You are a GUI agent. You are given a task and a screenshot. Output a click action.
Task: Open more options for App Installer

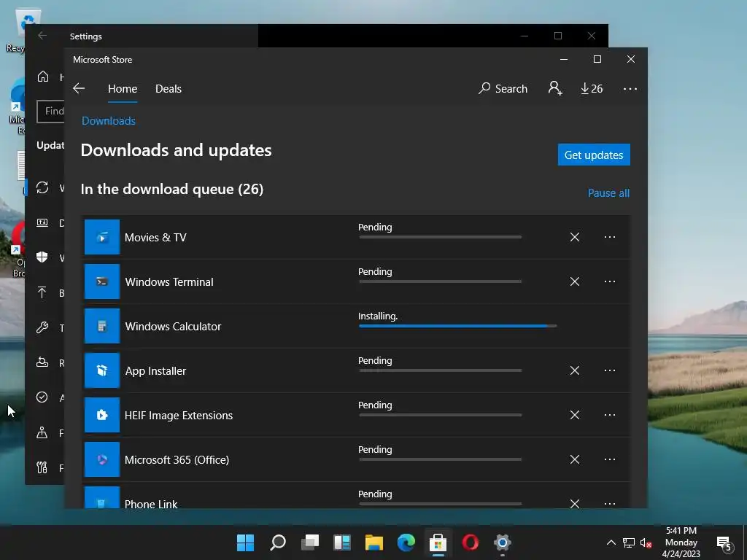tap(610, 370)
